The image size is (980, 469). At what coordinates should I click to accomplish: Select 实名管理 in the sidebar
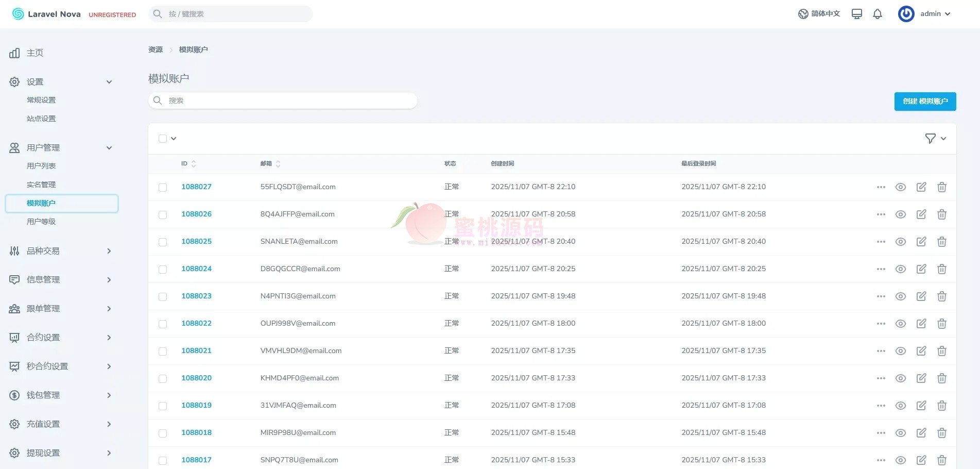(x=41, y=185)
